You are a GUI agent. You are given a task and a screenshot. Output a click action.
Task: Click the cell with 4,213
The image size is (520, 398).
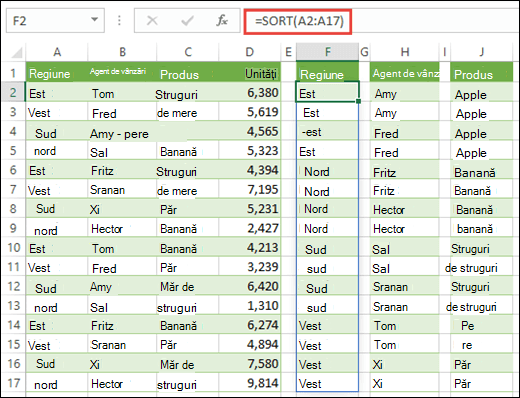pos(250,247)
